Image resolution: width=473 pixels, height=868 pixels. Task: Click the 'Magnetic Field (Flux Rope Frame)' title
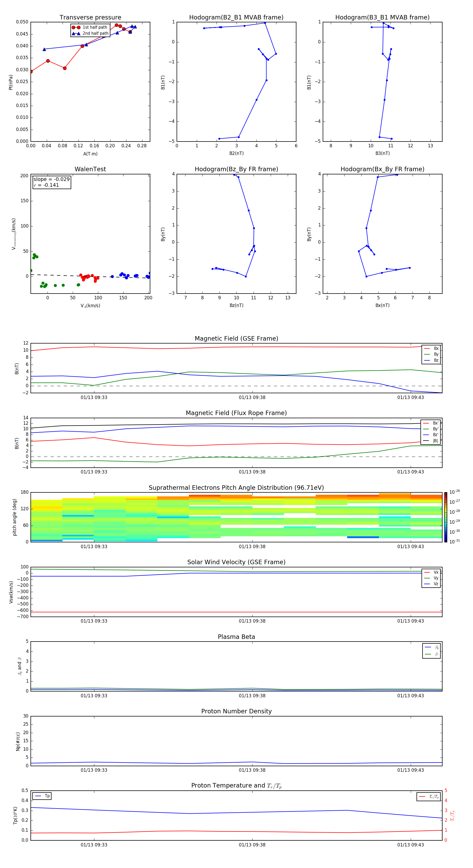tap(236, 413)
